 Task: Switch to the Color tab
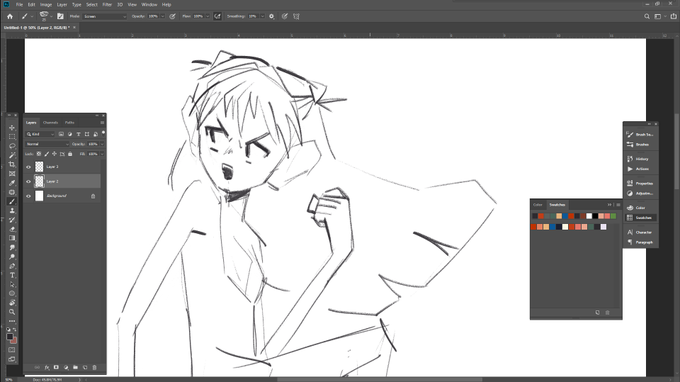click(538, 205)
